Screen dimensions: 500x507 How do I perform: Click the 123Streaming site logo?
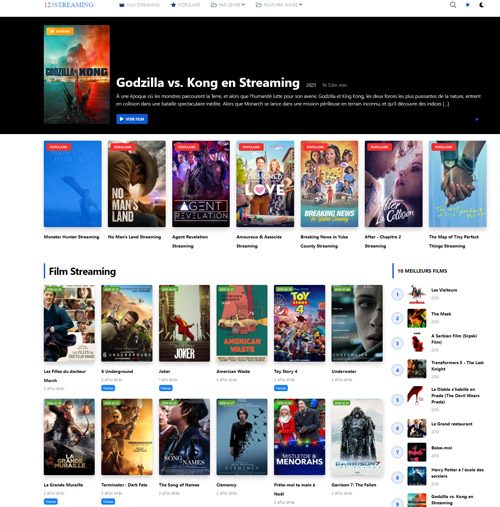click(69, 5)
